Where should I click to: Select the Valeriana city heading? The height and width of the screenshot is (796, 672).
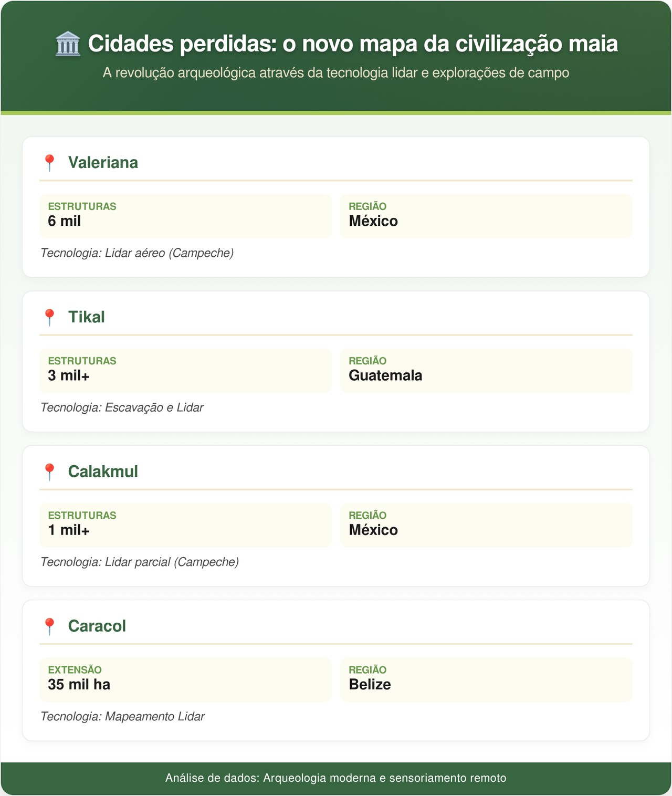(x=103, y=163)
